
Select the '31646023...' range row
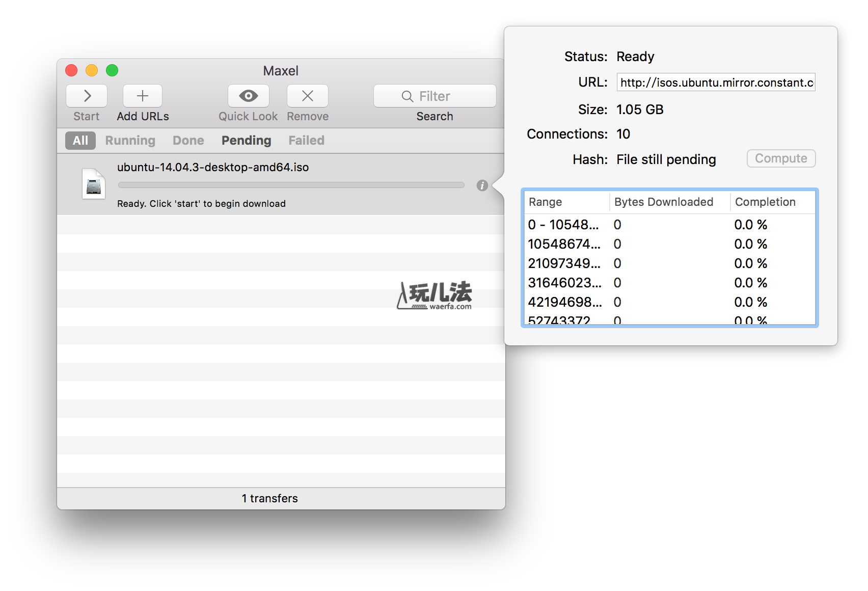point(670,283)
